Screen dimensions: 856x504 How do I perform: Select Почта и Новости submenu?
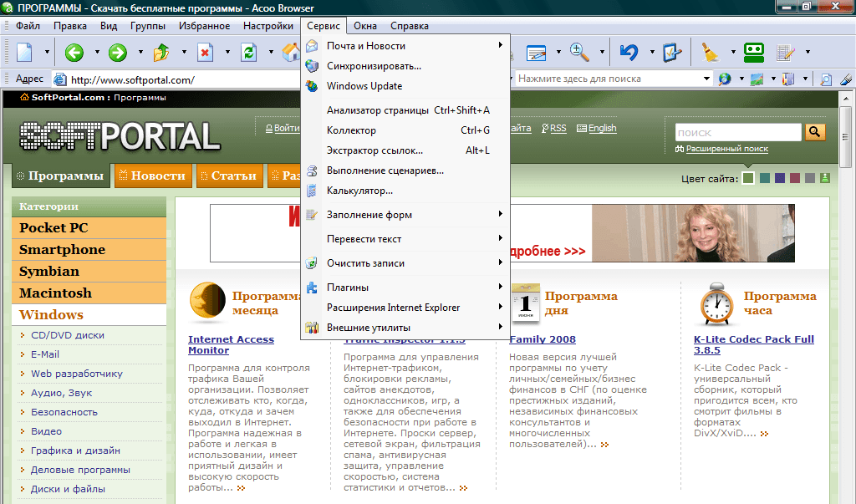point(405,46)
